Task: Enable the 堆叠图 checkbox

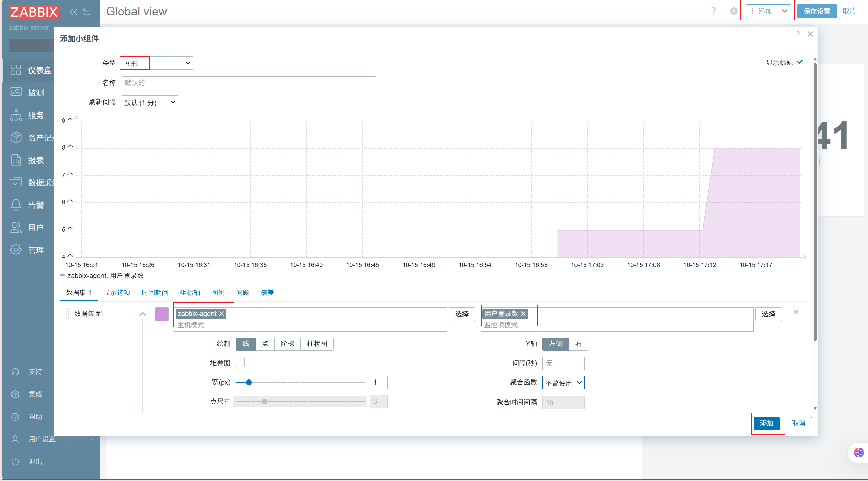Action: (240, 362)
